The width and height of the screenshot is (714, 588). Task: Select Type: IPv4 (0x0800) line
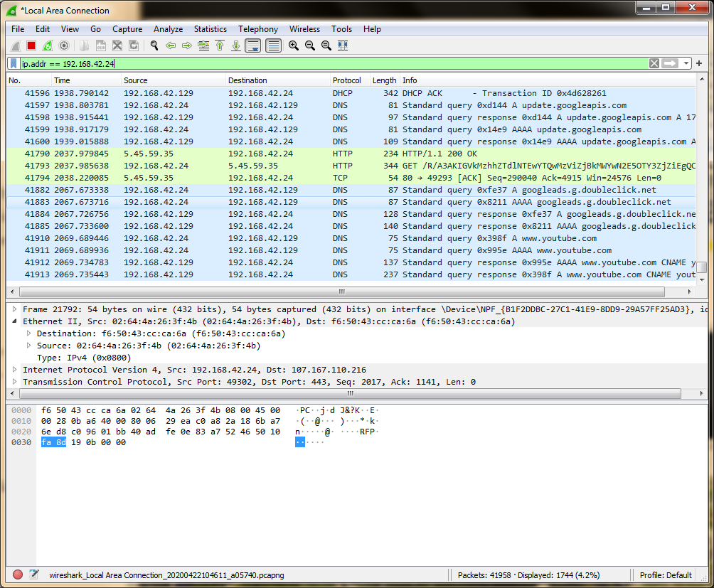tap(84, 358)
